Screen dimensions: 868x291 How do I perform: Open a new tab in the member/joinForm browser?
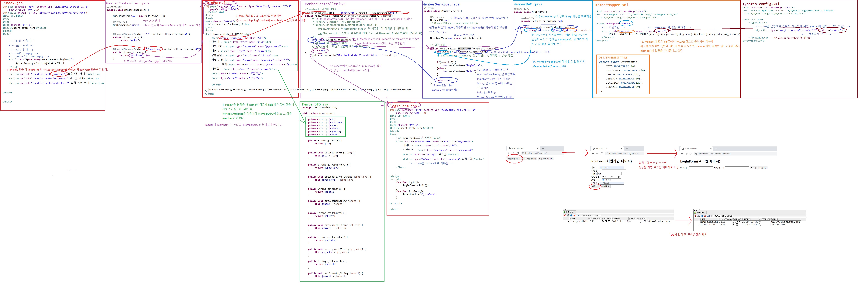tap(627, 149)
